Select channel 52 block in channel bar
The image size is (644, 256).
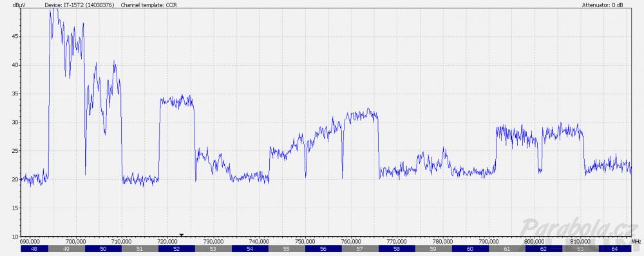click(x=176, y=249)
